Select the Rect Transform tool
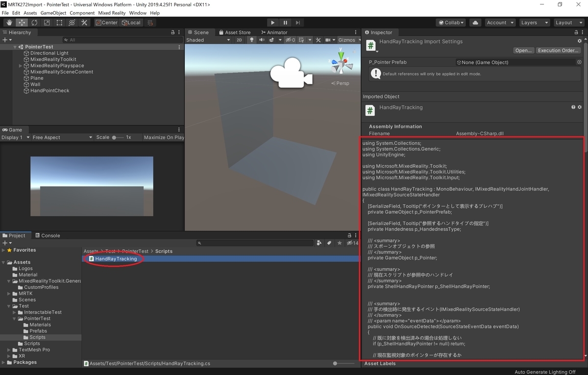Screen dimensions: 588x375 point(59,23)
